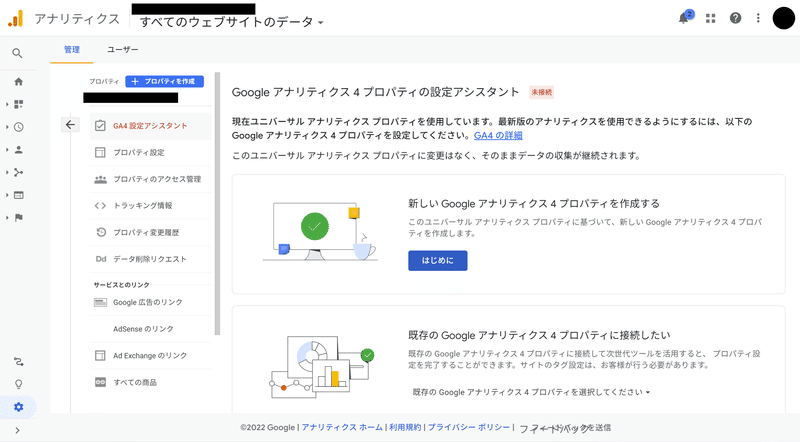800x442 pixels.
Task: Open the すべてのウェブサイトのデータ view selector
Action: point(232,22)
